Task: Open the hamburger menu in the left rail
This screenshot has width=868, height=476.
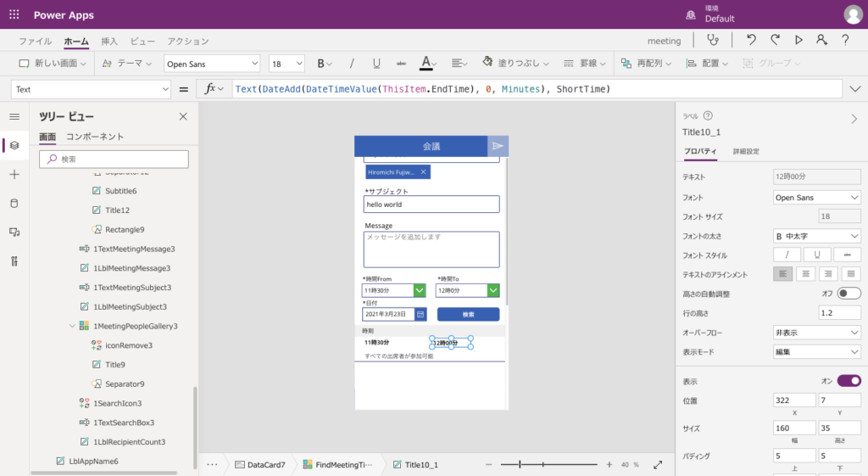Action: (x=14, y=116)
